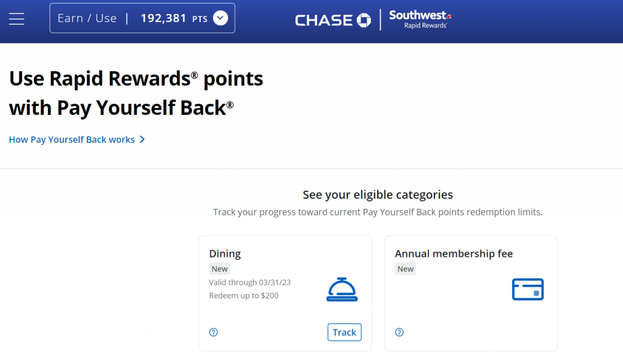
Task: Select the Earn / Use menu item
Action: [86, 18]
